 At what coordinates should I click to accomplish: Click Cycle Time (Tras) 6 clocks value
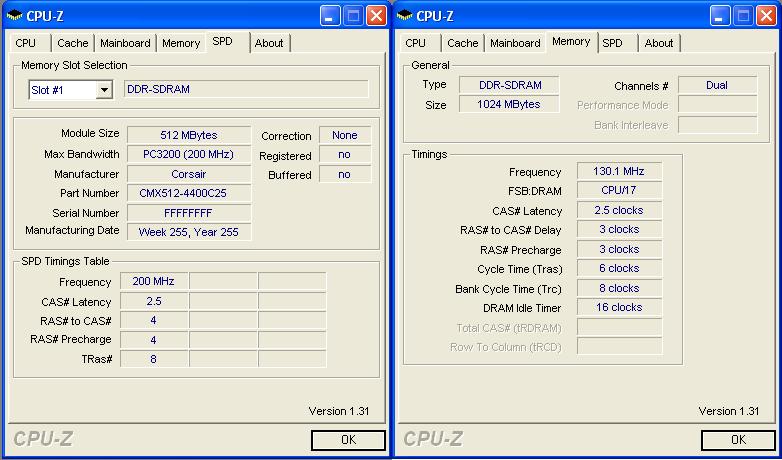619,268
